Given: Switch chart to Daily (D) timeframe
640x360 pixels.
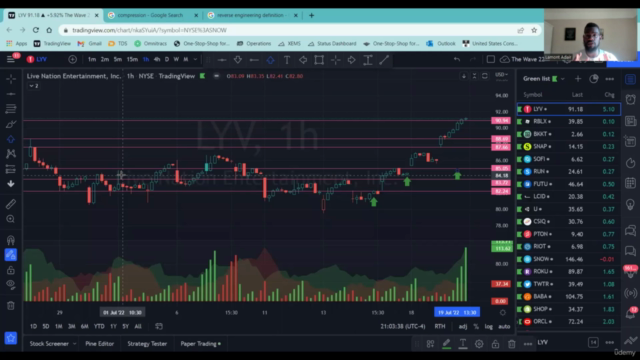Looking at the screenshot, I should pos(167,60).
